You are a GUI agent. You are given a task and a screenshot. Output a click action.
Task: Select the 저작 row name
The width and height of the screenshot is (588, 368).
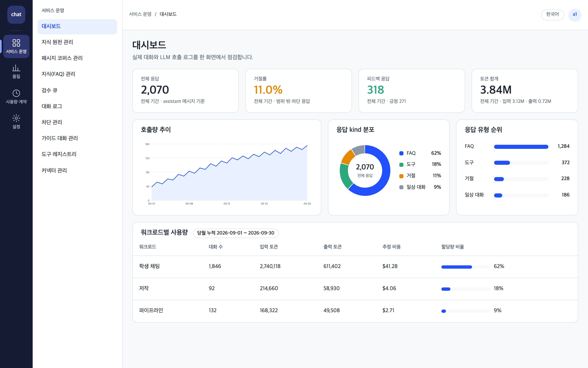coord(144,288)
